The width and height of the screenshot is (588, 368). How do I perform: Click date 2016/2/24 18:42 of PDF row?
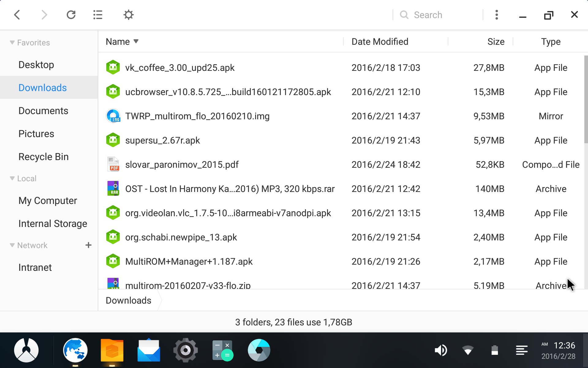386,164
